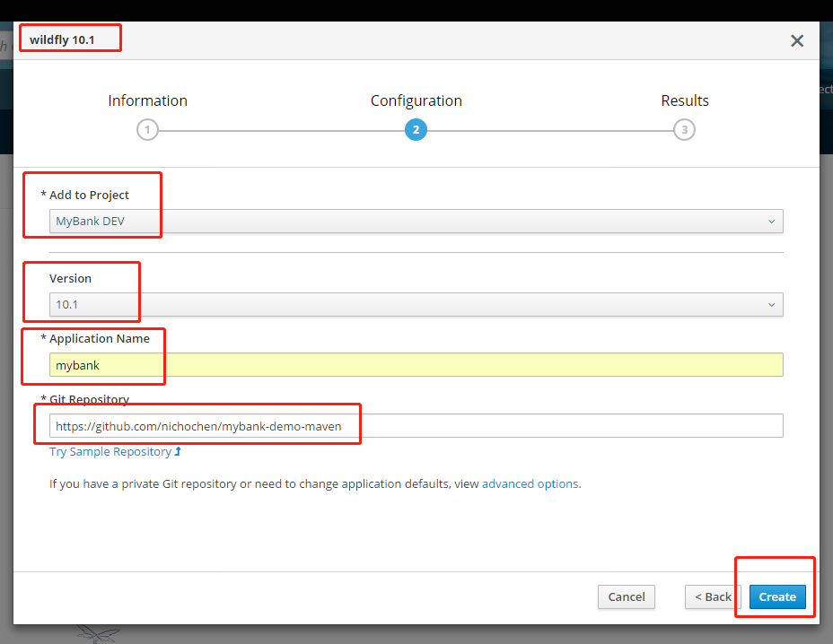
Task: Click the active step 2 circle
Action: (415, 130)
